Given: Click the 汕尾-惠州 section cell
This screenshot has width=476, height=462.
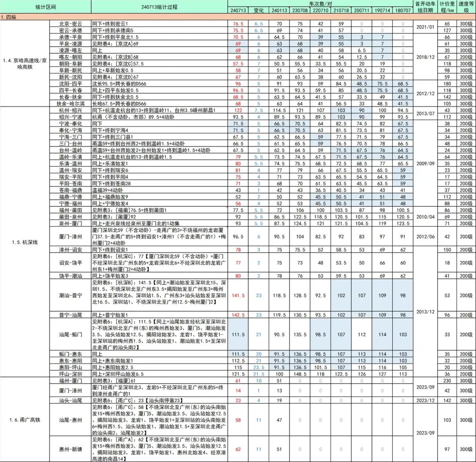Looking at the screenshot, I should point(71,420).
